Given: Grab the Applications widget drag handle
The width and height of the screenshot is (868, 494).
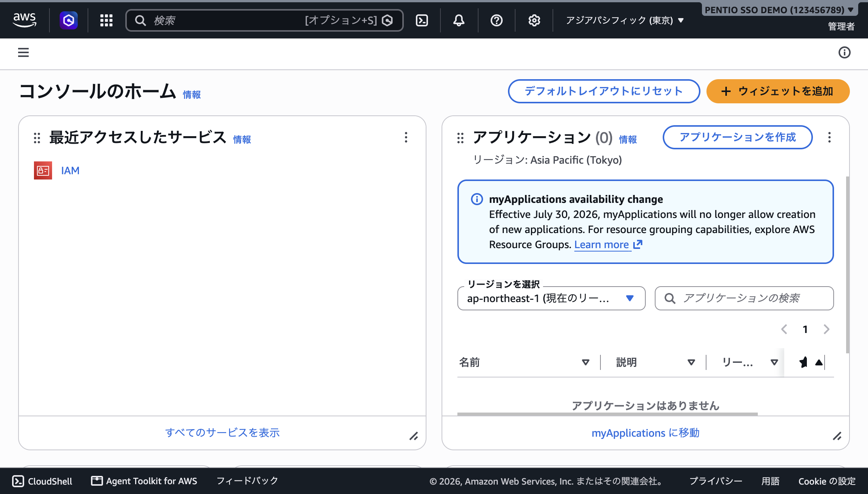Looking at the screenshot, I should click(460, 138).
